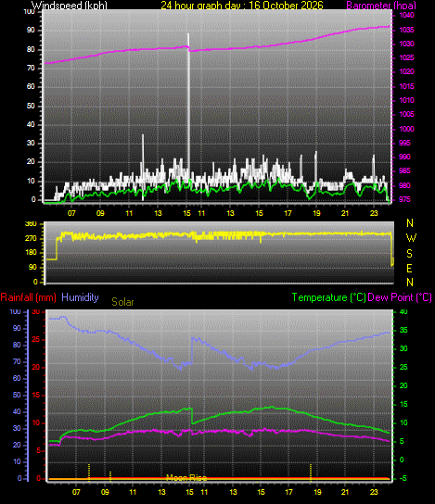435x504 pixels.
Task: Click the bottom "N" compass letter
Action: 410,283
